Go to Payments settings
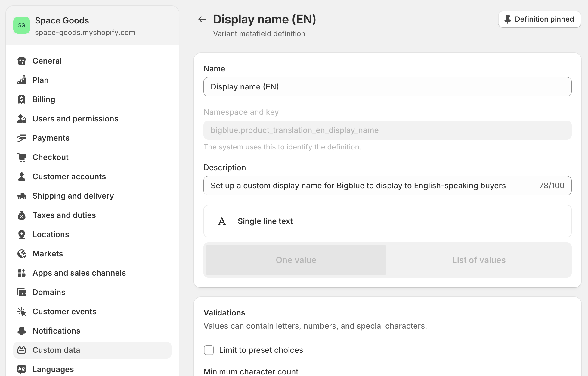 92,138
